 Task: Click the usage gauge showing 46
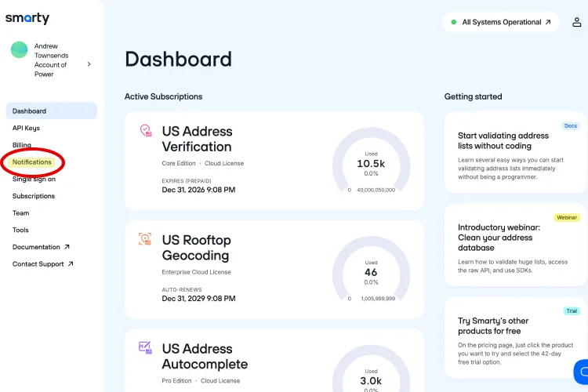pos(372,270)
